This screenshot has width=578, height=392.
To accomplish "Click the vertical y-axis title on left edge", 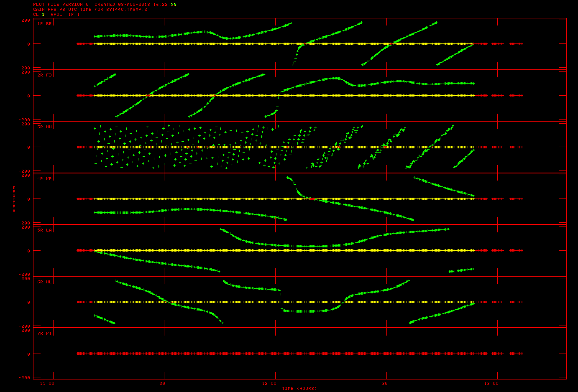I will point(14,199).
